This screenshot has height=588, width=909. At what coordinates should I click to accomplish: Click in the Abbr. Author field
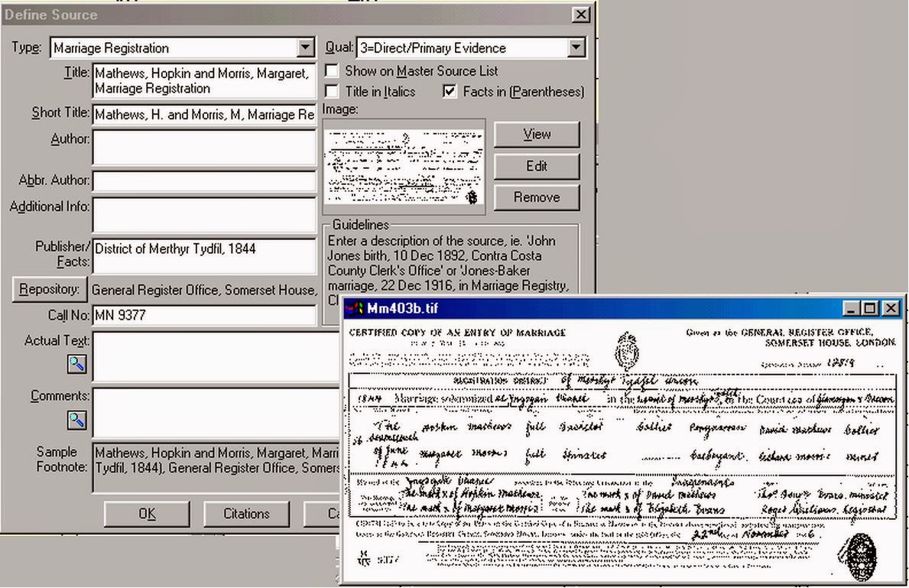204,181
